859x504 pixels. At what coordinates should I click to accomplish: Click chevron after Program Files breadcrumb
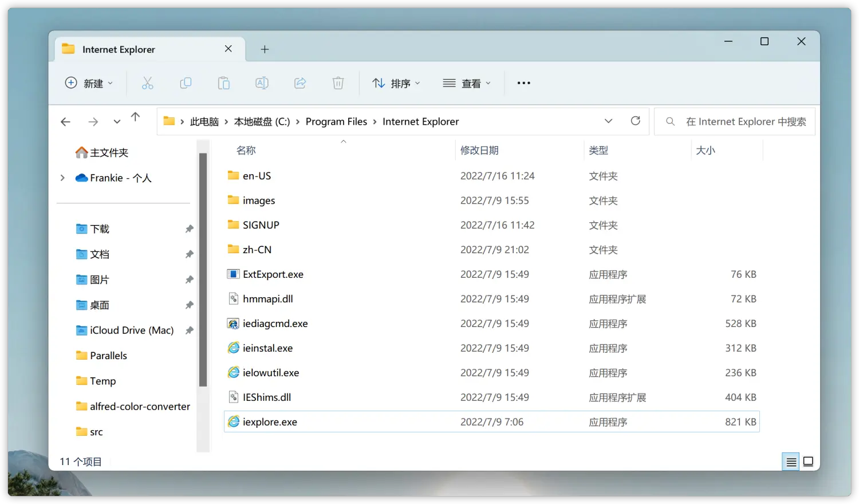point(375,122)
